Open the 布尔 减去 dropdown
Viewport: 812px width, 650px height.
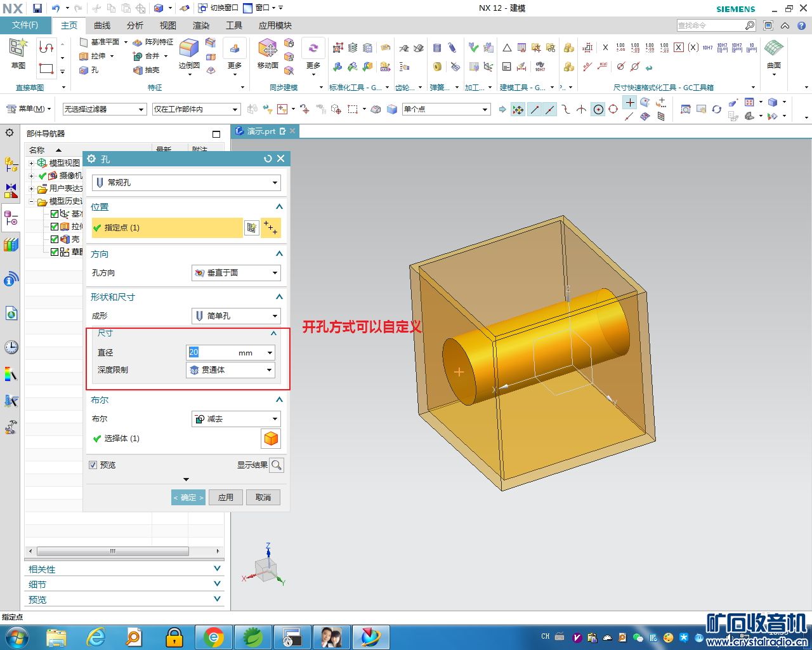tap(236, 419)
